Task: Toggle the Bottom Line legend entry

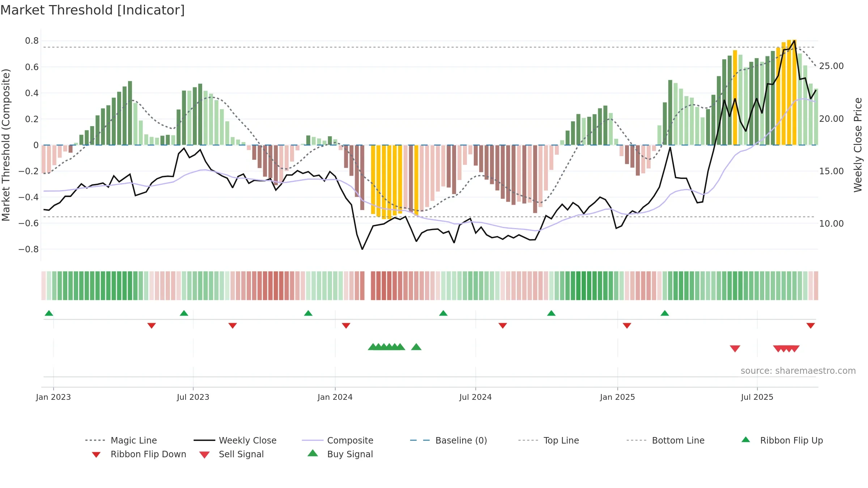Action: [x=665, y=440]
